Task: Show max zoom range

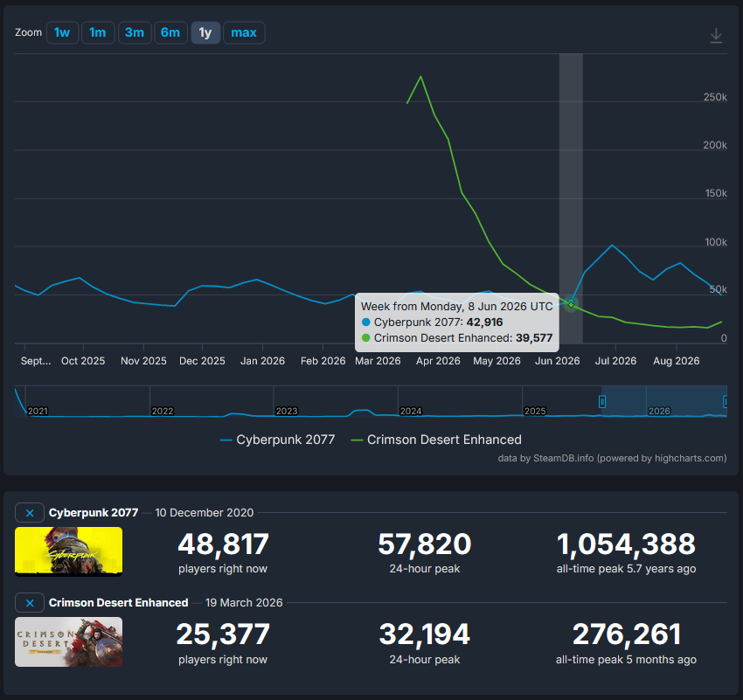Action: (244, 32)
